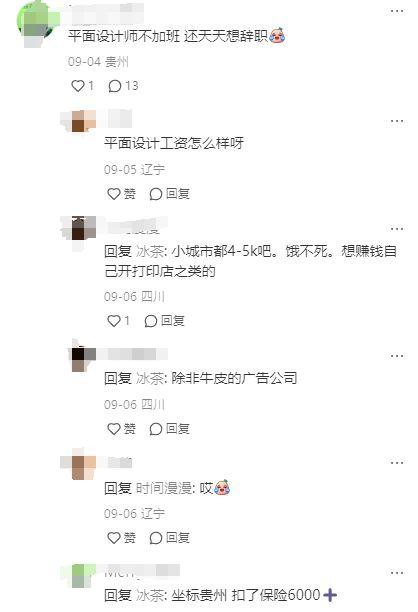The width and height of the screenshot is (418, 612).
Task: Like the comment mentioning 小城市都4-5k吧
Action: click(118, 321)
